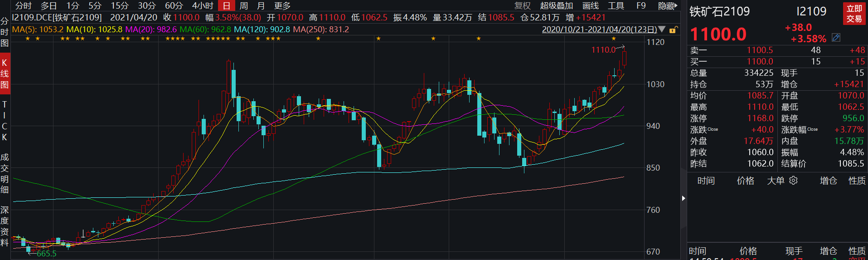Switch to the 周 weekly chart tab
The image size is (868, 260).
(243, 6)
